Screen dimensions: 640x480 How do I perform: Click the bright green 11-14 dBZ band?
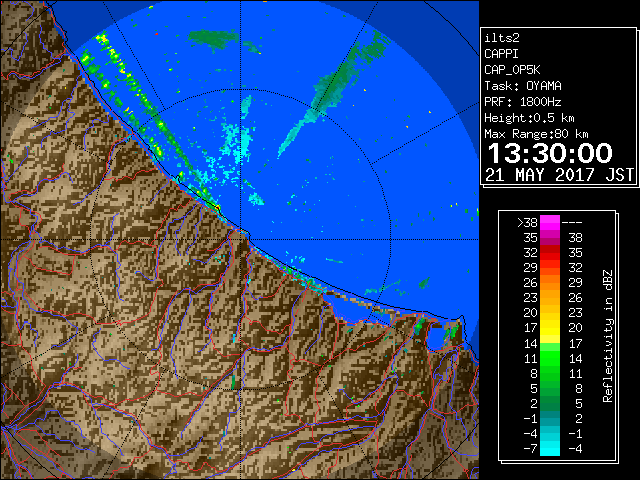click(550, 358)
